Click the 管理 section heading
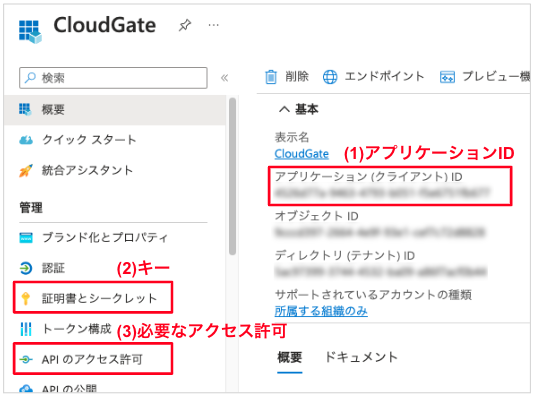 [x=31, y=208]
